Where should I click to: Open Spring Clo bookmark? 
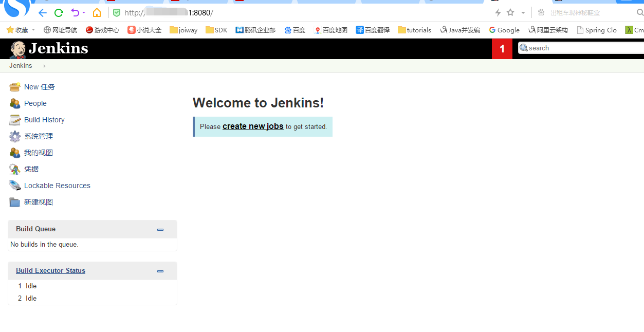pyautogui.click(x=597, y=30)
